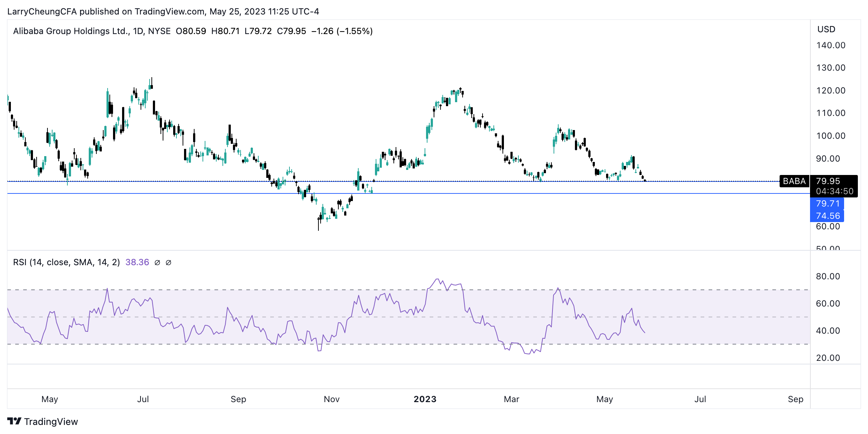The width and height of the screenshot is (868, 434).
Task: Click the 120.00 price axis label
Action: point(831,91)
